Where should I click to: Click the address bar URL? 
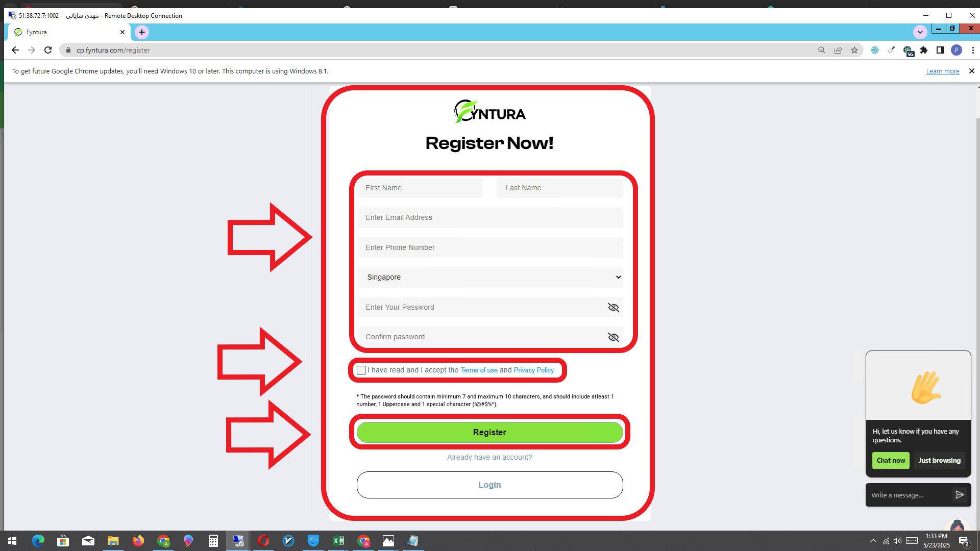point(113,50)
